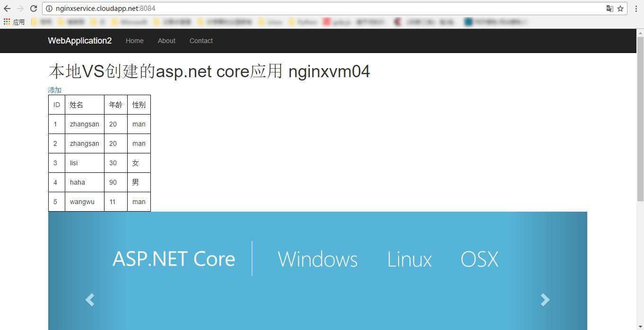Click man in the wangwu row
Screen dimensions: 644x330
[x=139, y=202]
